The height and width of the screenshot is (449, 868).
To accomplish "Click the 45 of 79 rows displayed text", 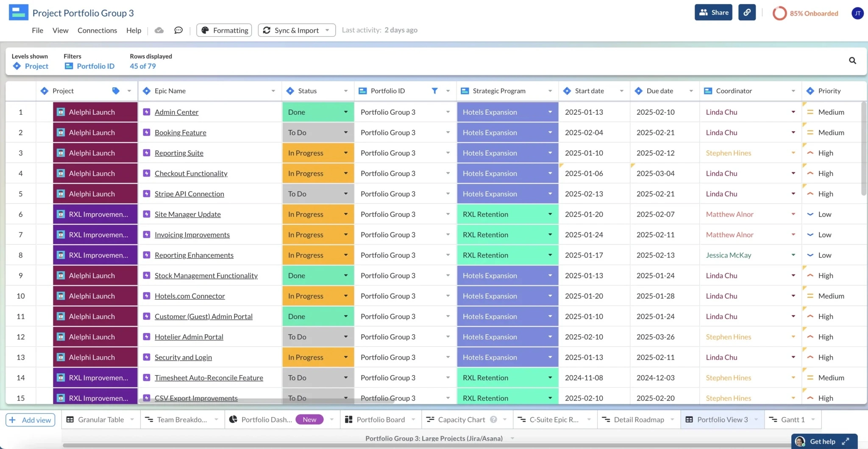I will tap(143, 66).
